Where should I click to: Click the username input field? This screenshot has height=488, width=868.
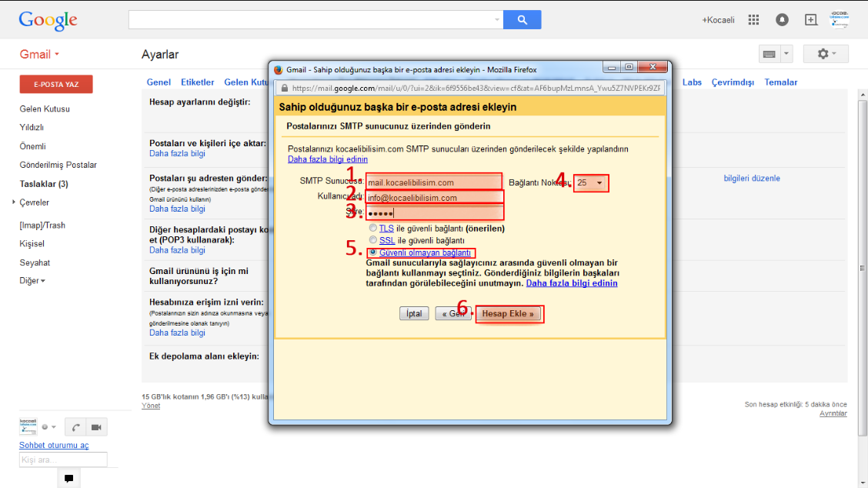434,198
